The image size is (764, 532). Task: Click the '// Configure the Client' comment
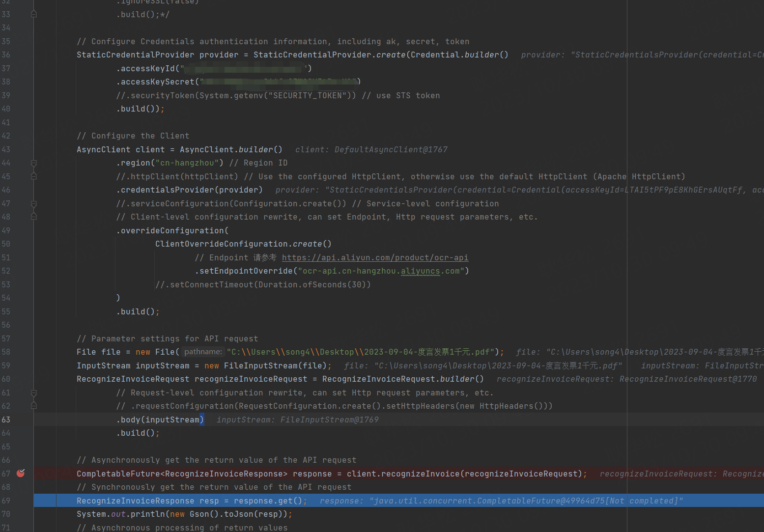(133, 136)
